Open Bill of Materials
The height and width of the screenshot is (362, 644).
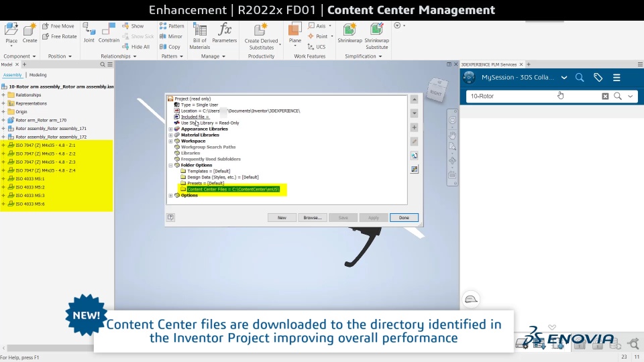200,36
